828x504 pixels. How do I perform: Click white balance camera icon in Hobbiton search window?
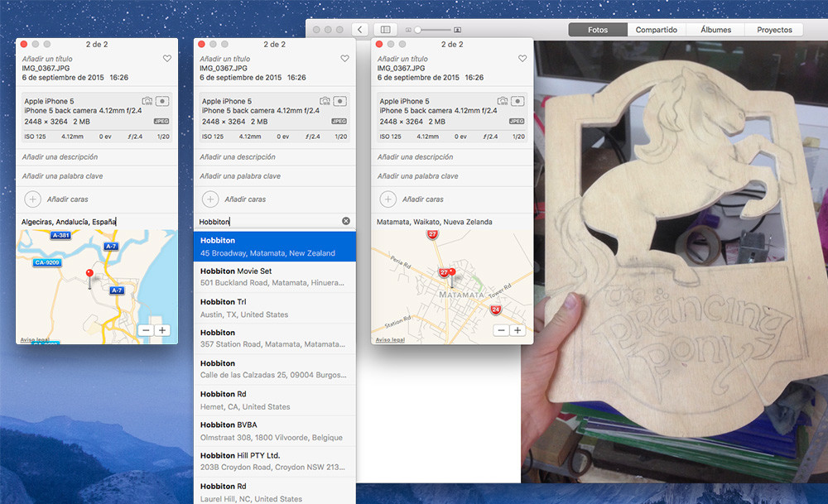click(325, 101)
